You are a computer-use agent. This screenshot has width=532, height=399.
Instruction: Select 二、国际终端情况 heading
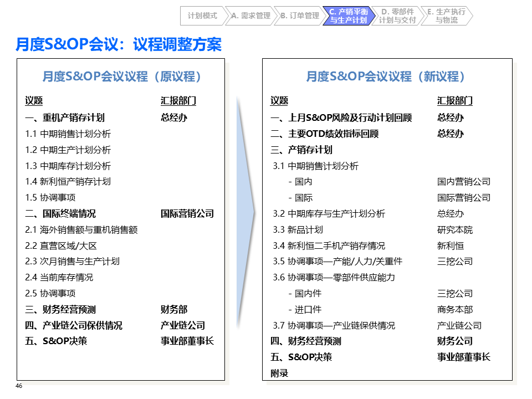point(60,214)
